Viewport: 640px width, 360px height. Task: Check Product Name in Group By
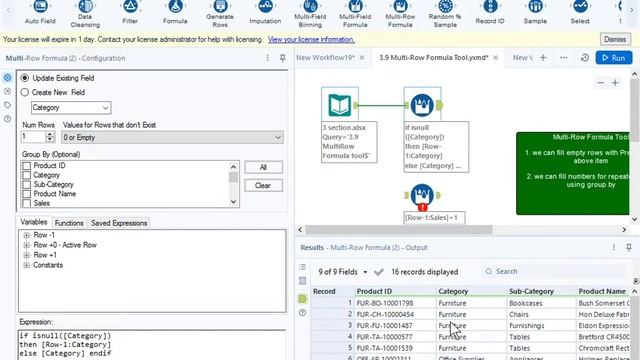tap(27, 194)
